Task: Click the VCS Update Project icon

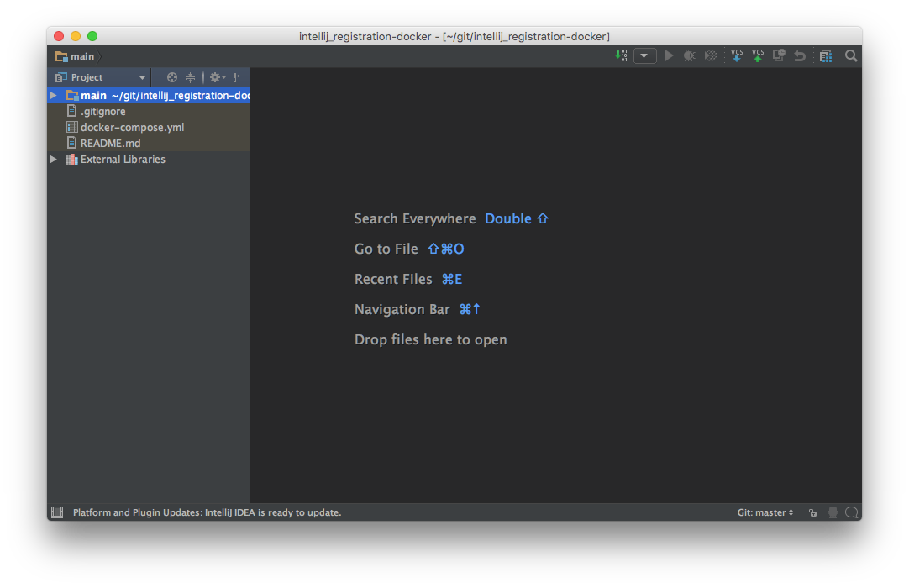Action: click(x=737, y=55)
